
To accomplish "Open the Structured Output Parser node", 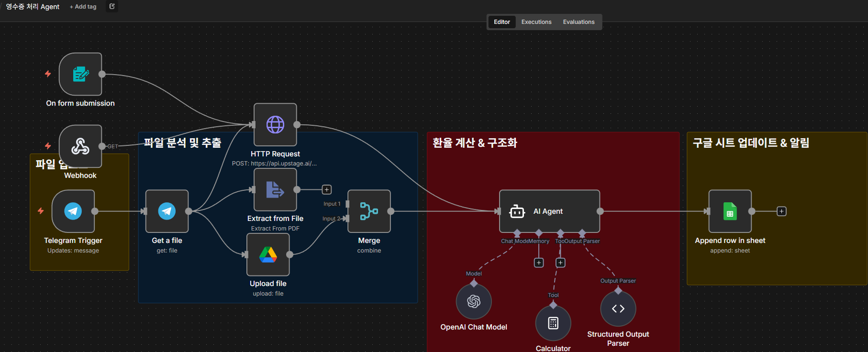I will click(618, 308).
